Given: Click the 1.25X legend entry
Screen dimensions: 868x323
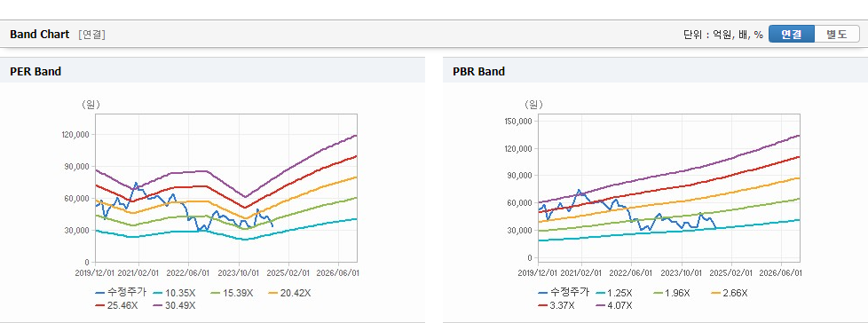Looking at the screenshot, I should pyautogui.click(x=613, y=293).
